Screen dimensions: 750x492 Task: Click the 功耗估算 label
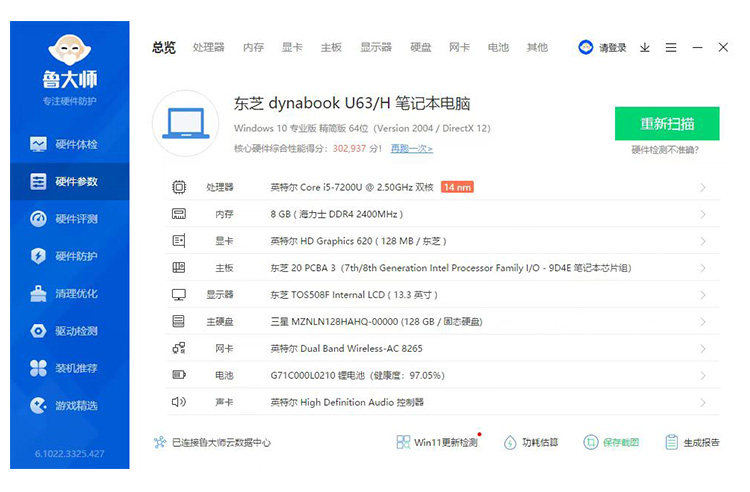point(540,442)
